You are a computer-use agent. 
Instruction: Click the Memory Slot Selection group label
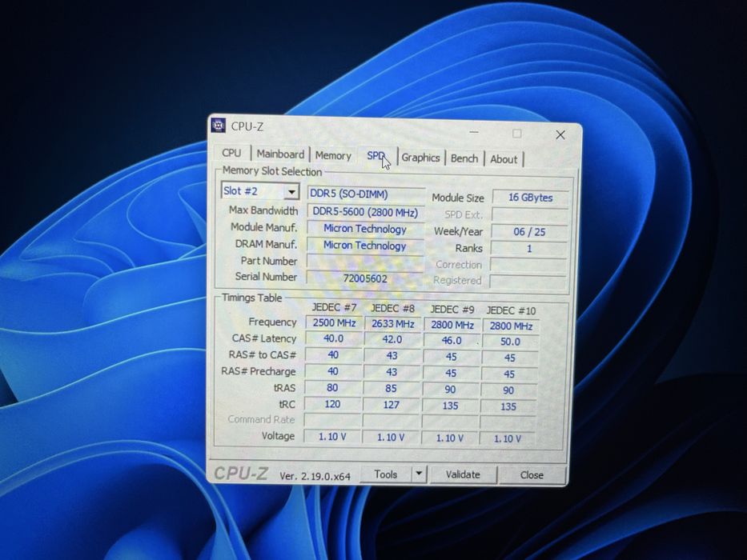pyautogui.click(x=272, y=171)
